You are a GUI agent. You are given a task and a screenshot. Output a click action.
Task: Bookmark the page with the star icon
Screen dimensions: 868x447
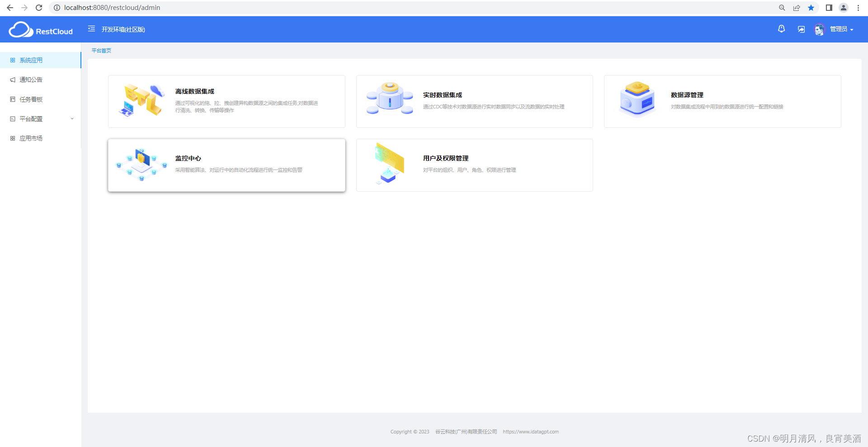811,8
